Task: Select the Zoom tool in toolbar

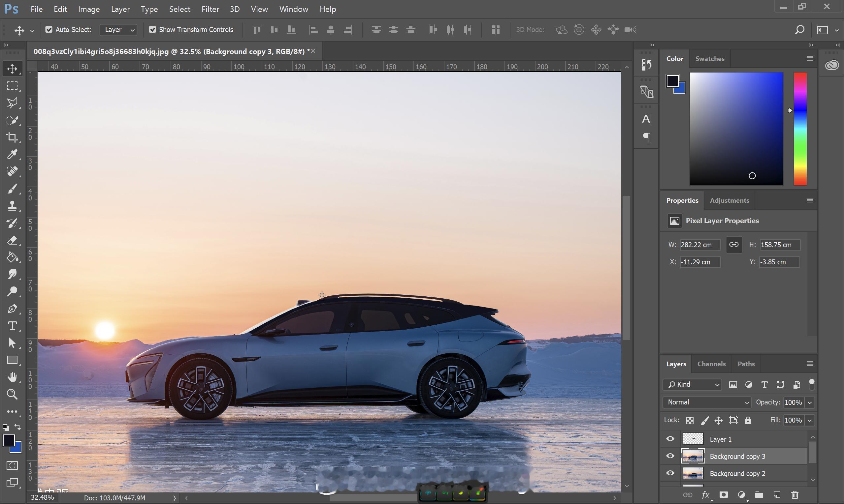Action: coord(12,394)
